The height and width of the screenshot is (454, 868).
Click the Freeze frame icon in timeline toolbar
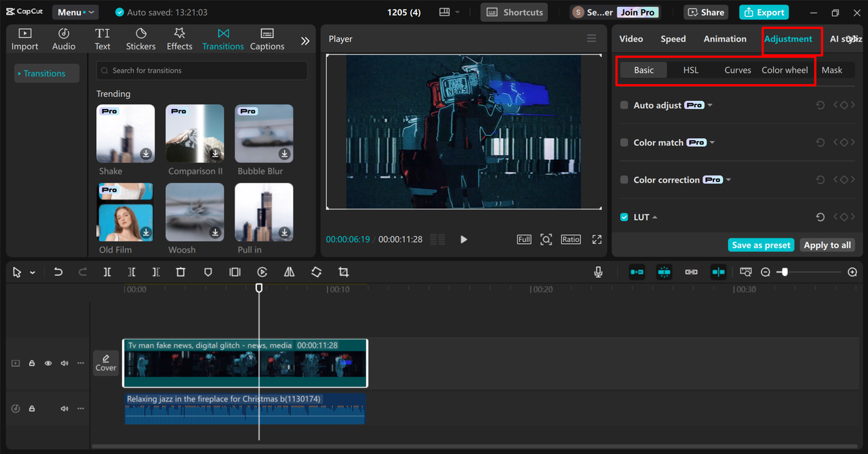pos(235,272)
